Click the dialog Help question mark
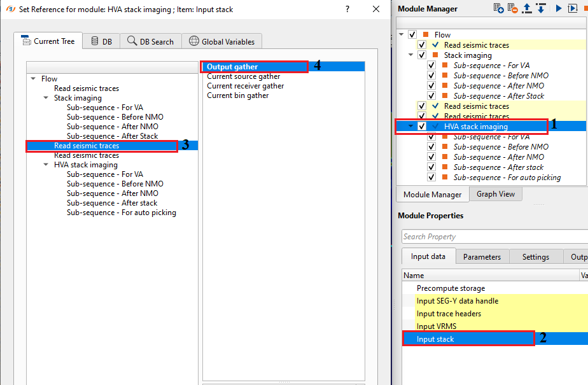This screenshot has width=588, height=385. (x=347, y=10)
